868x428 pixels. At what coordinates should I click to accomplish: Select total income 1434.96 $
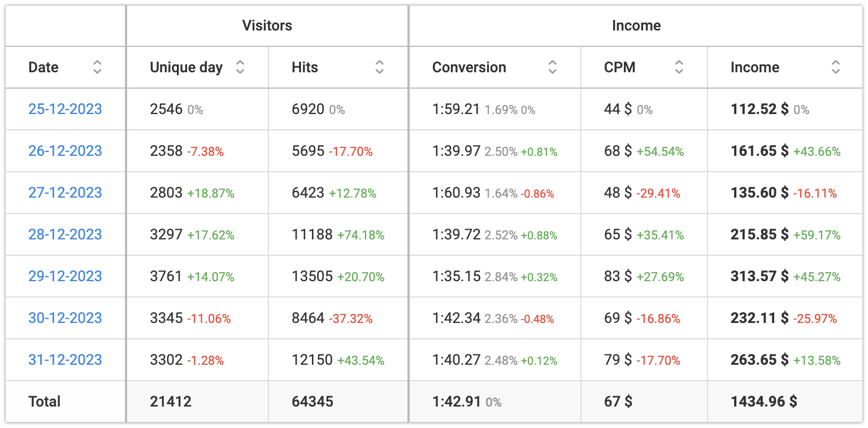(x=764, y=401)
